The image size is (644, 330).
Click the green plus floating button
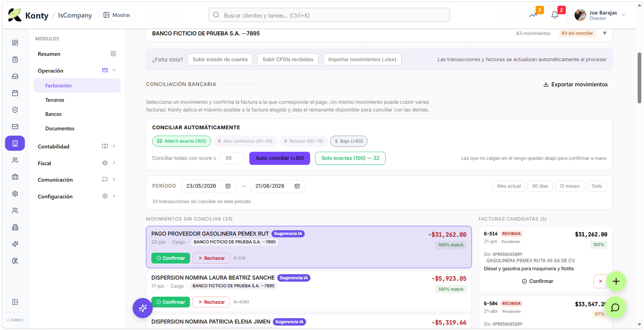616,281
